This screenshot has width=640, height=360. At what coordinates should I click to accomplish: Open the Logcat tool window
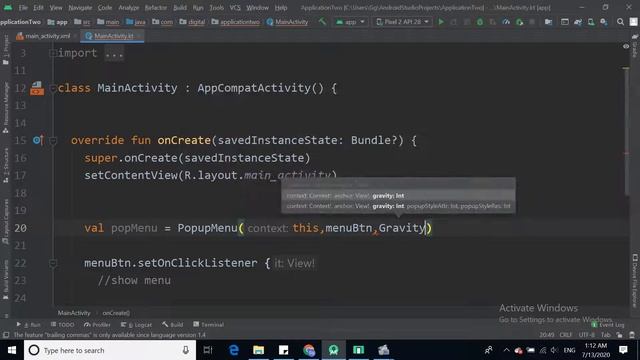tap(136, 324)
